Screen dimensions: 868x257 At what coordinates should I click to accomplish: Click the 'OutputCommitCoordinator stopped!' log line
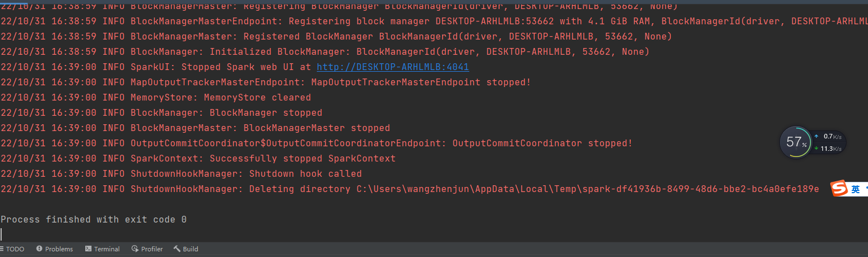tap(542, 143)
